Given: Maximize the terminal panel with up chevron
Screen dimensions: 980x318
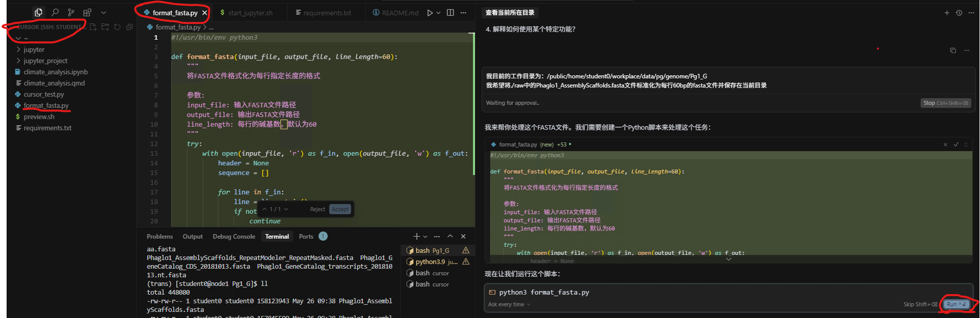Looking at the screenshot, I should coord(450,236).
